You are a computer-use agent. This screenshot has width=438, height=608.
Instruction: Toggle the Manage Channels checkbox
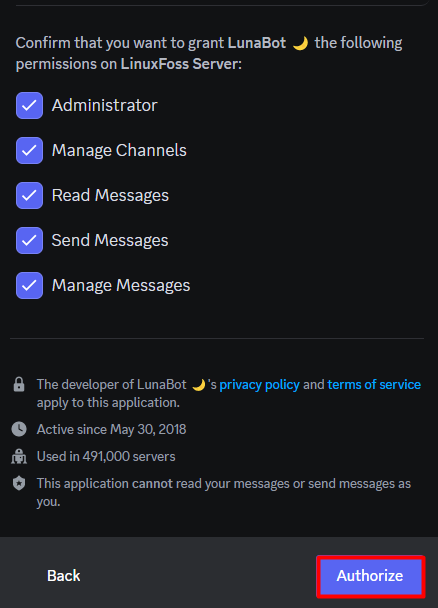click(x=29, y=150)
